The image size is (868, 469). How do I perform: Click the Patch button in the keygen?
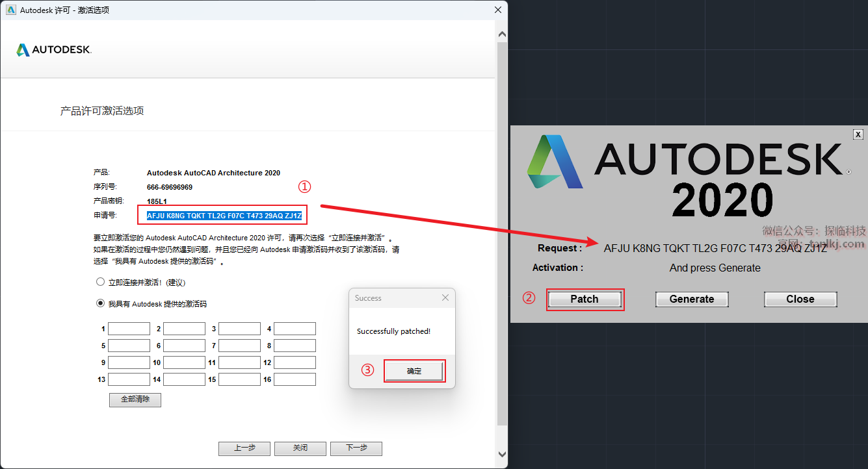[585, 299]
